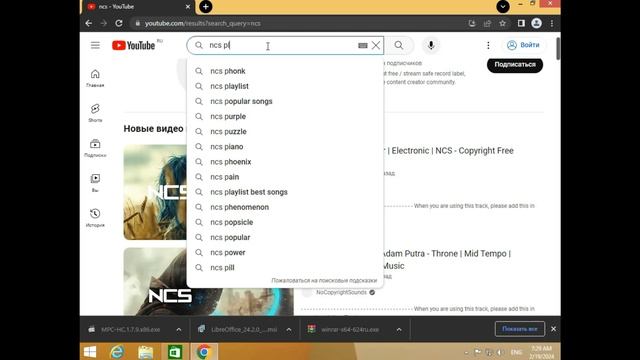640x360 pixels.
Task: Open Chrome's three-dot menu
Action: tap(552, 23)
